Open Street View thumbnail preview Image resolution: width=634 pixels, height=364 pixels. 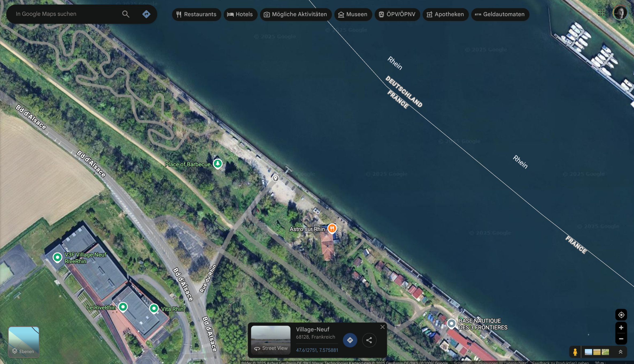(271, 340)
